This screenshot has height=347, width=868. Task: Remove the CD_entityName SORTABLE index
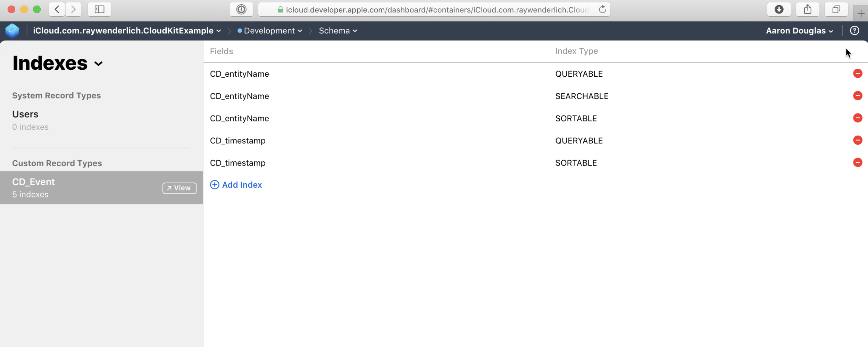[x=858, y=118]
